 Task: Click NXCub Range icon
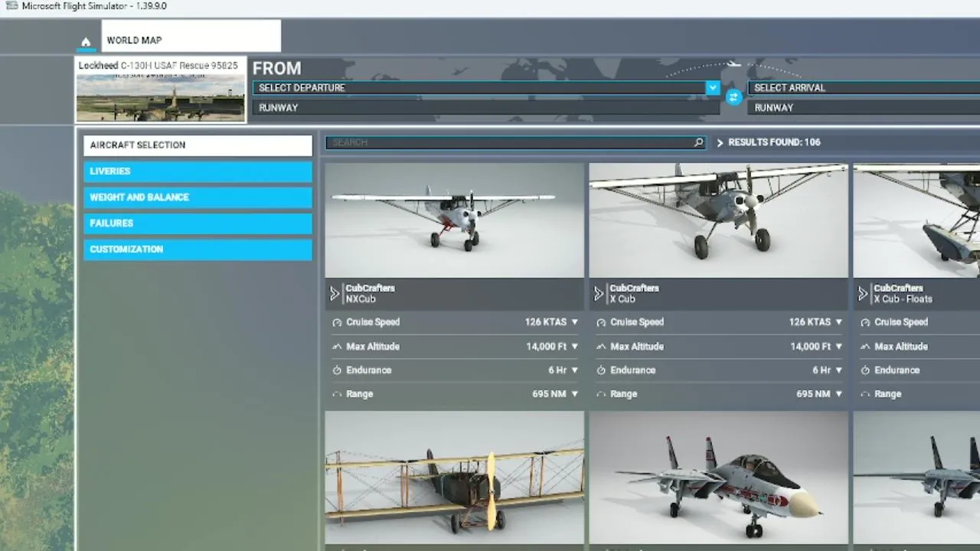[x=336, y=394]
